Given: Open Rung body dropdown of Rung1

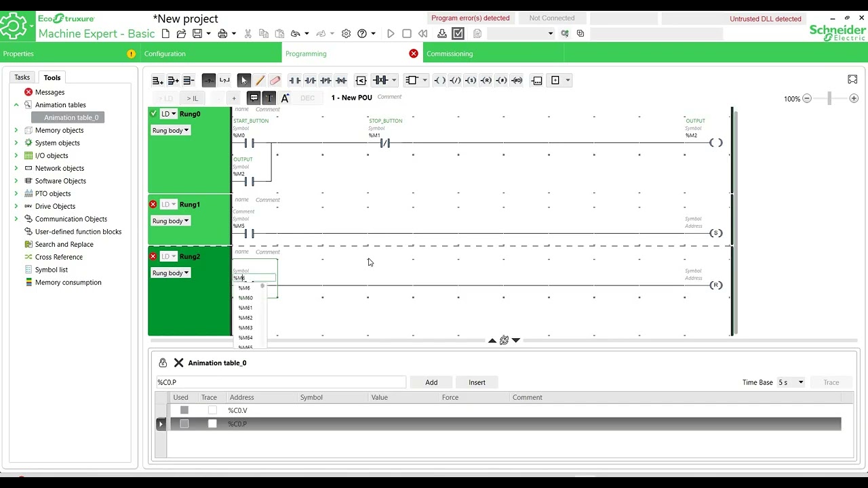Looking at the screenshot, I should click(x=170, y=221).
